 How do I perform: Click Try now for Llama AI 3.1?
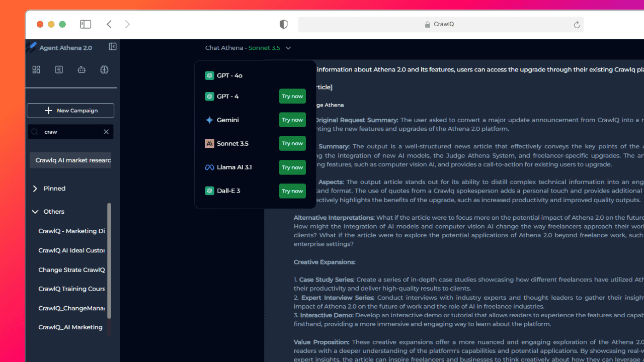292,167
